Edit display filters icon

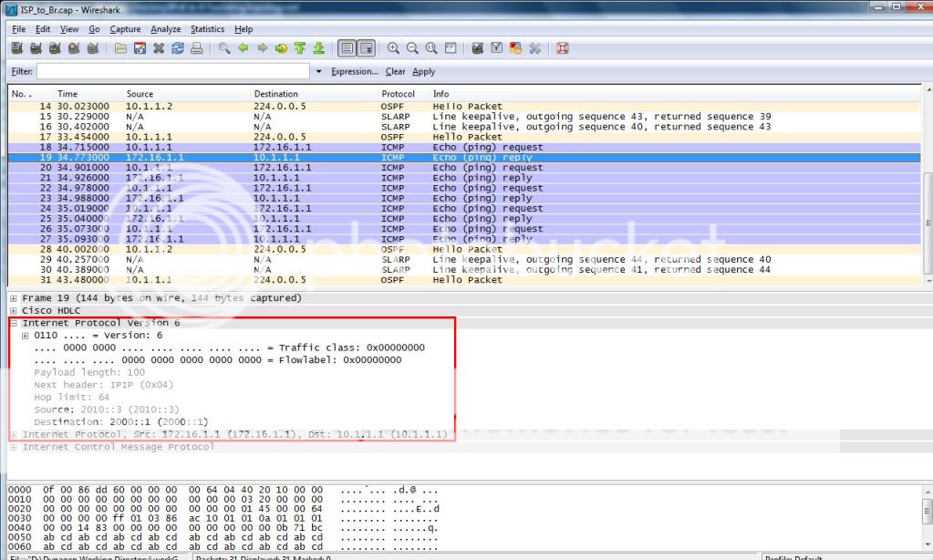[x=497, y=48]
